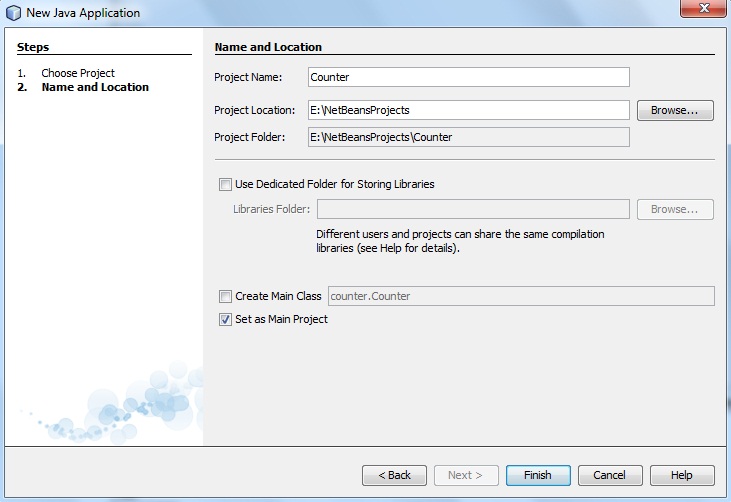The image size is (731, 502).
Task: Click the Project Folder field
Action: click(x=469, y=137)
